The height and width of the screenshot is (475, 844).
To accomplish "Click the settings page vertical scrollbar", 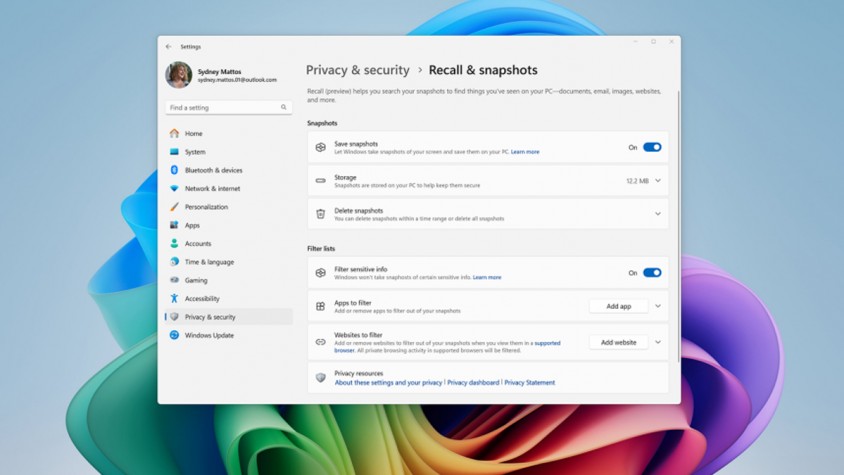I will coord(678,226).
